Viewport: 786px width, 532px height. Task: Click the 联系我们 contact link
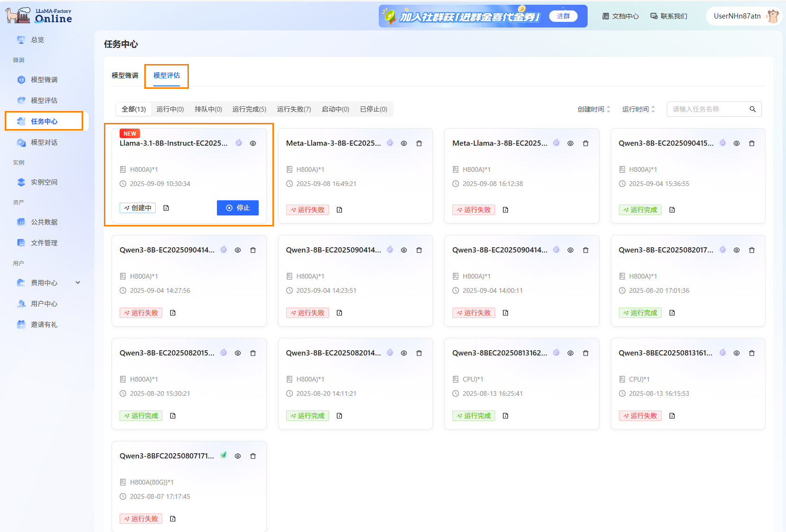click(x=668, y=16)
